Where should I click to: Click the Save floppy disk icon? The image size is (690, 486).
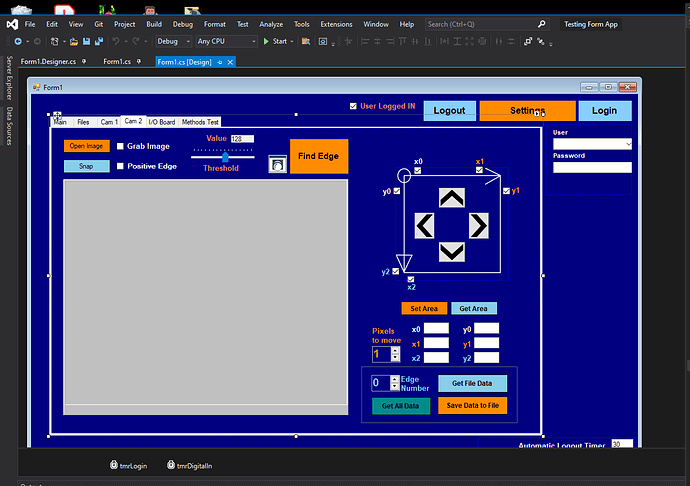point(86,41)
